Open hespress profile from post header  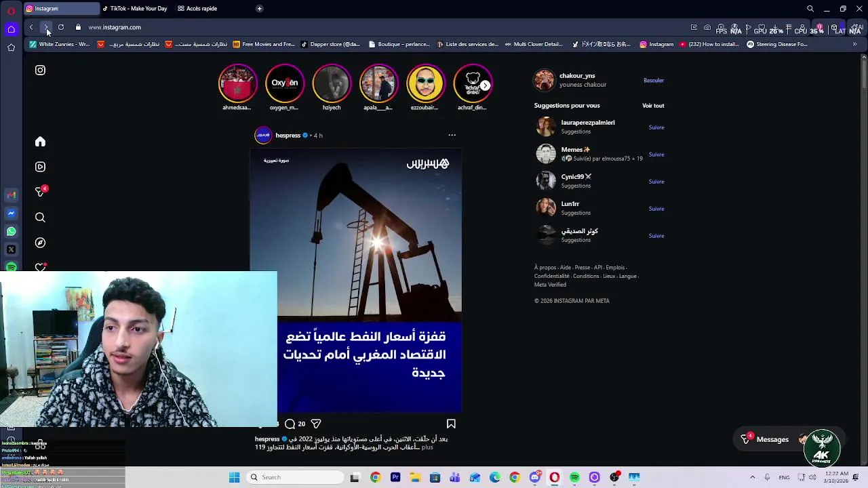[288, 136]
